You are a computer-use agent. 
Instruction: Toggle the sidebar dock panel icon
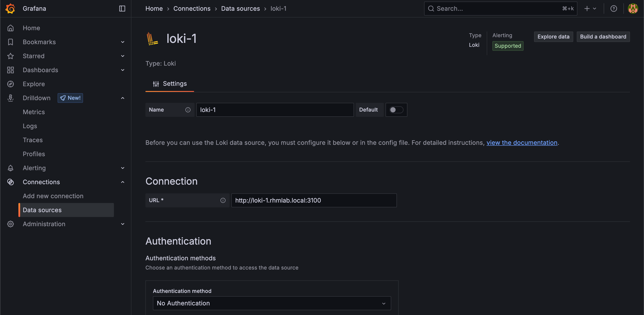122,9
